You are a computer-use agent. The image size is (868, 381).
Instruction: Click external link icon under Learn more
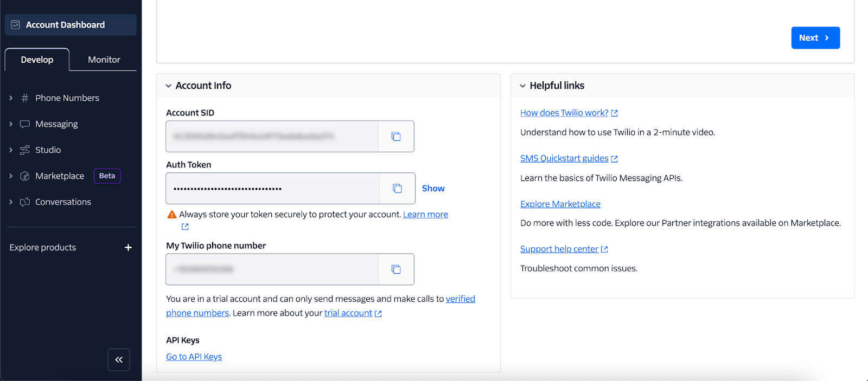(185, 227)
